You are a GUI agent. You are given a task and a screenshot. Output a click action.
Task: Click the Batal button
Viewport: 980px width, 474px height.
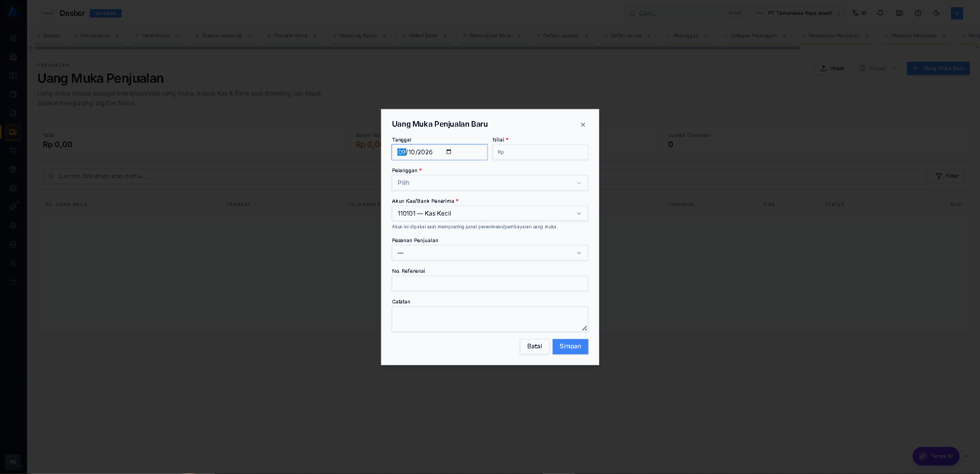pos(534,346)
